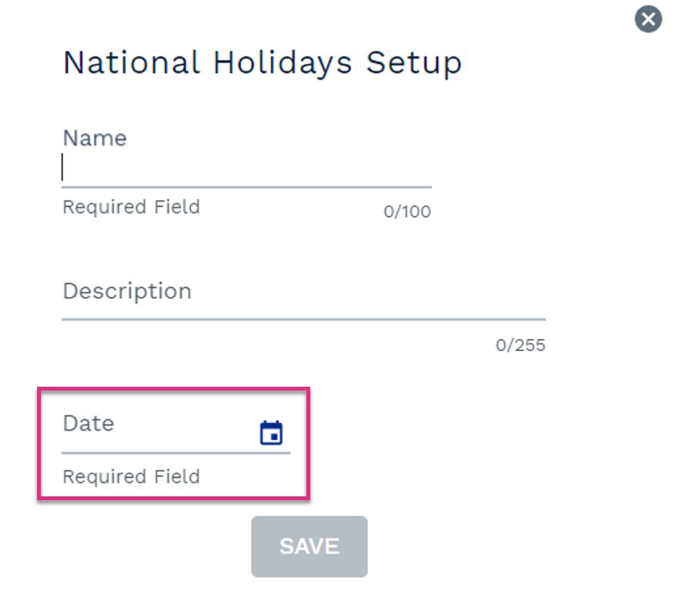Close the National Holidays Setup dialog
The height and width of the screenshot is (616, 676).
[x=648, y=19]
